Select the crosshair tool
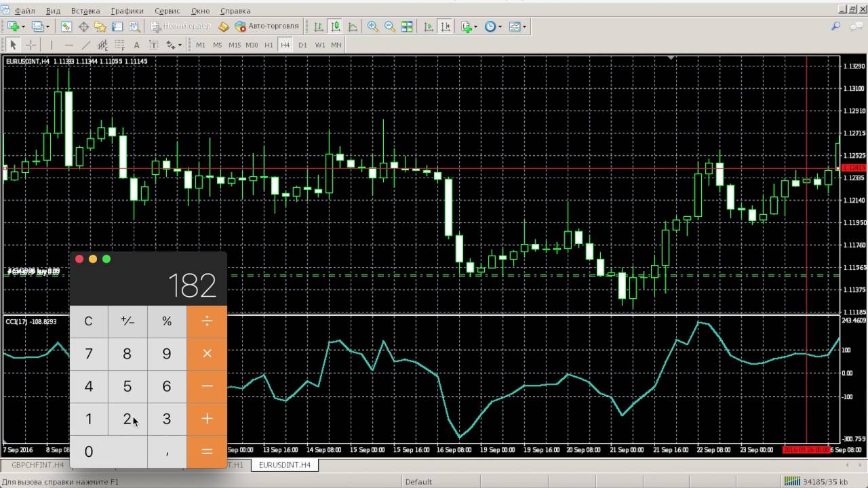 point(31,45)
